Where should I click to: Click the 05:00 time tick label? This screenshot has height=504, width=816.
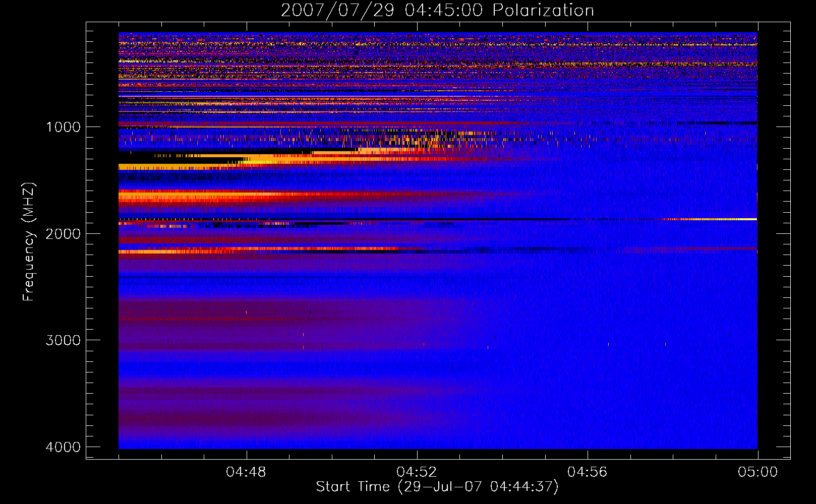tap(757, 472)
